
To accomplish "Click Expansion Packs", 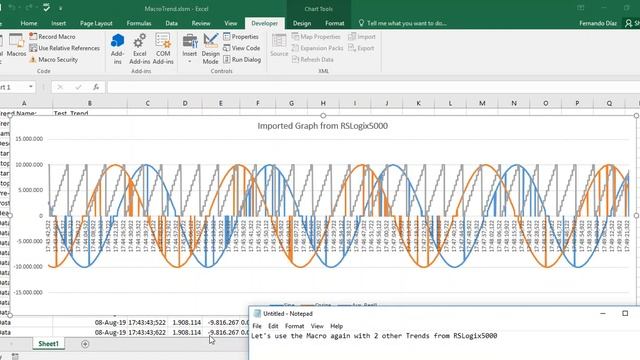I will point(318,48).
